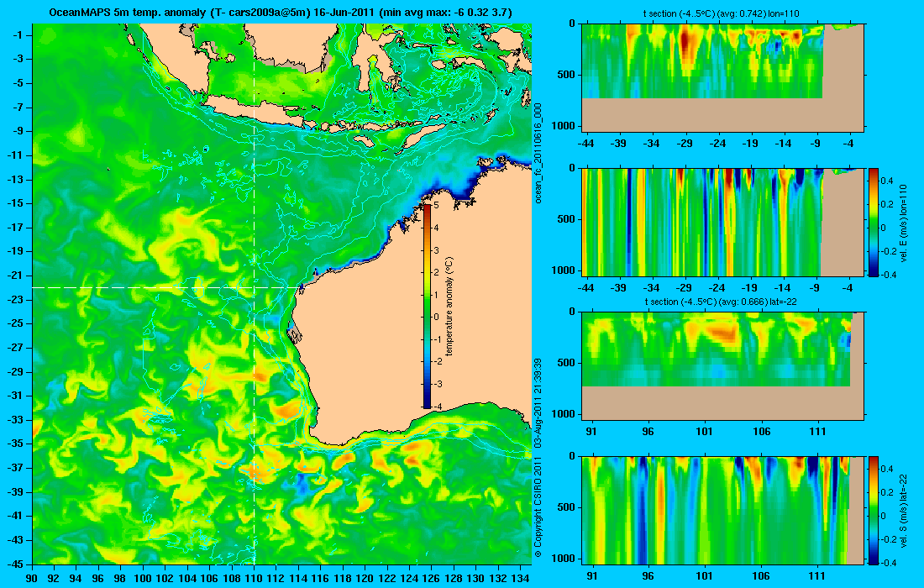Click the '-21' tick on the map's latitude axis

click(16, 276)
